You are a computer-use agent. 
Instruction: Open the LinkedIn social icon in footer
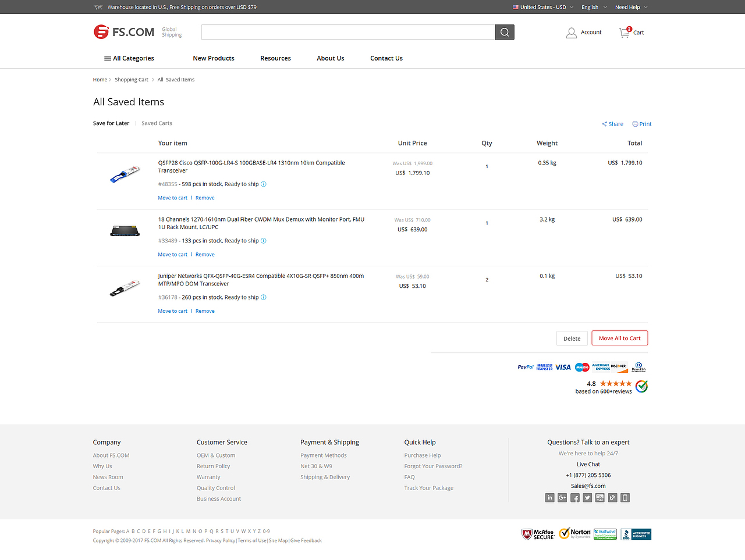[x=549, y=497]
